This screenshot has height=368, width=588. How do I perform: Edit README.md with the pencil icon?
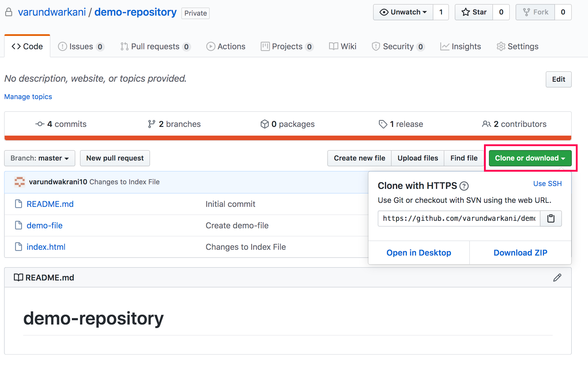tap(557, 278)
